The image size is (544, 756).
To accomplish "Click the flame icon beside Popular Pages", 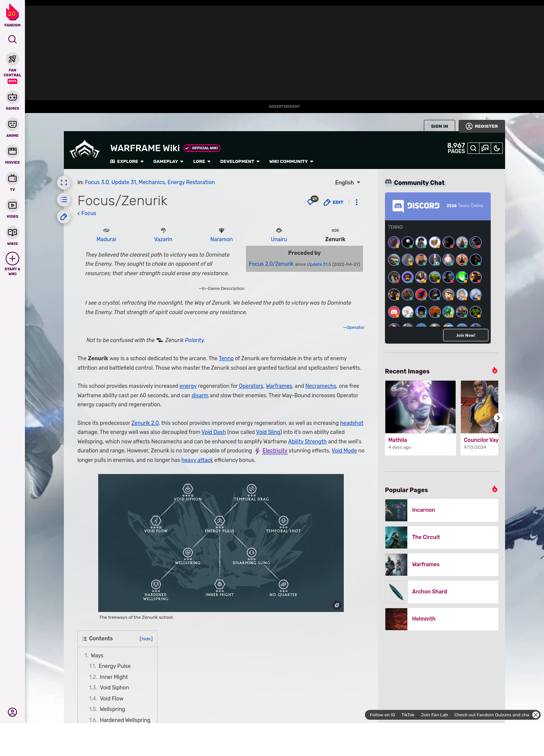I will click(495, 489).
